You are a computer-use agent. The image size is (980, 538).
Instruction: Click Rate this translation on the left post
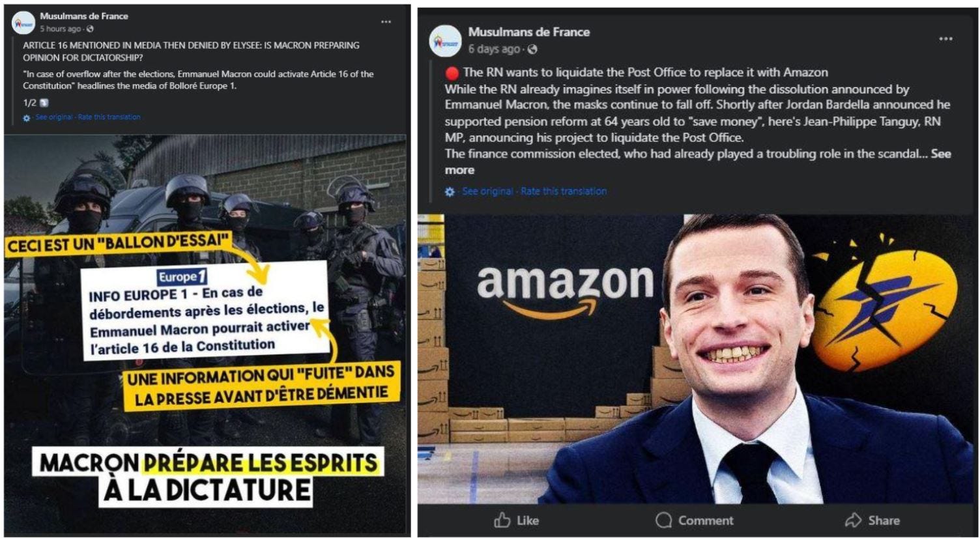pyautogui.click(x=109, y=117)
